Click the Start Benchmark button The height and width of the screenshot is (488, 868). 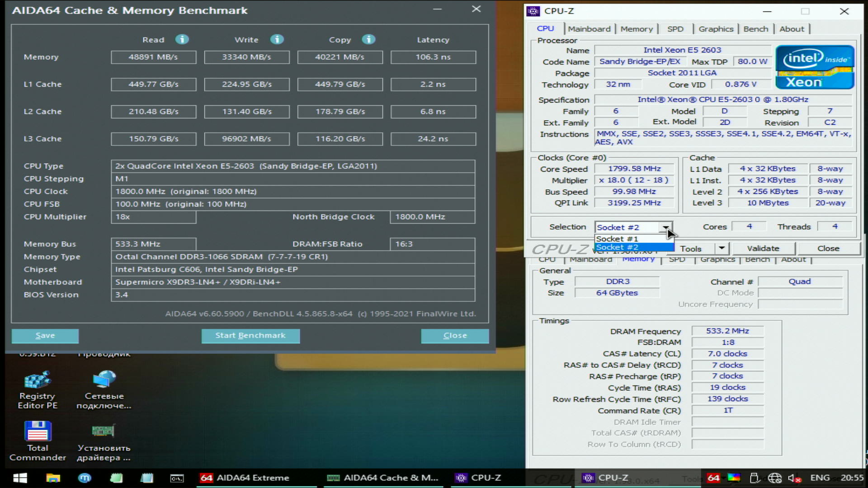click(250, 335)
